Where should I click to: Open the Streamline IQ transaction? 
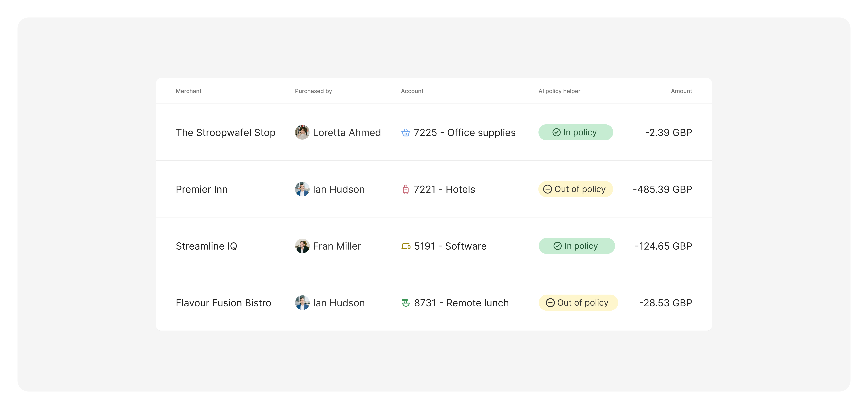(206, 246)
